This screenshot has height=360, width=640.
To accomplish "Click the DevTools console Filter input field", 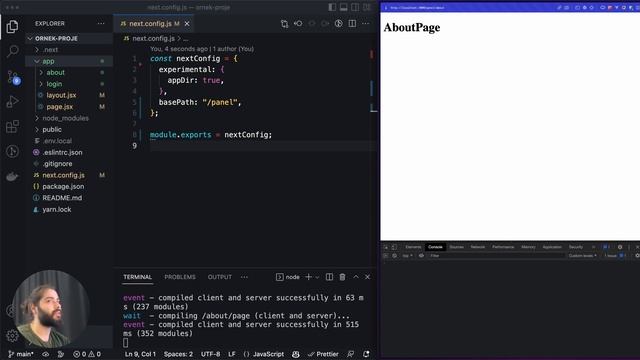I will tap(496, 256).
